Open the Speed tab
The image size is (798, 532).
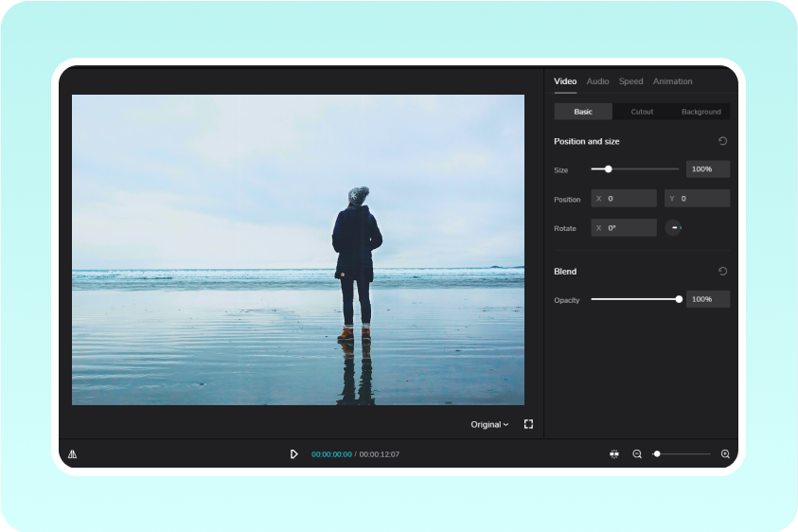(630, 81)
